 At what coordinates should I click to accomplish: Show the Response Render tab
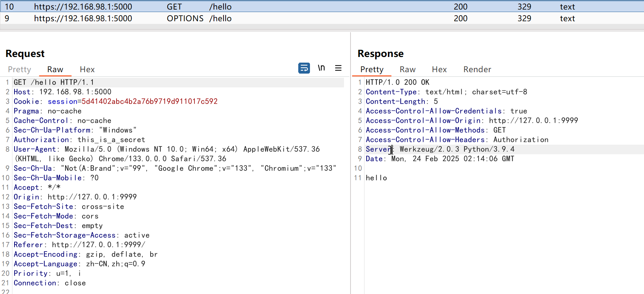point(477,69)
